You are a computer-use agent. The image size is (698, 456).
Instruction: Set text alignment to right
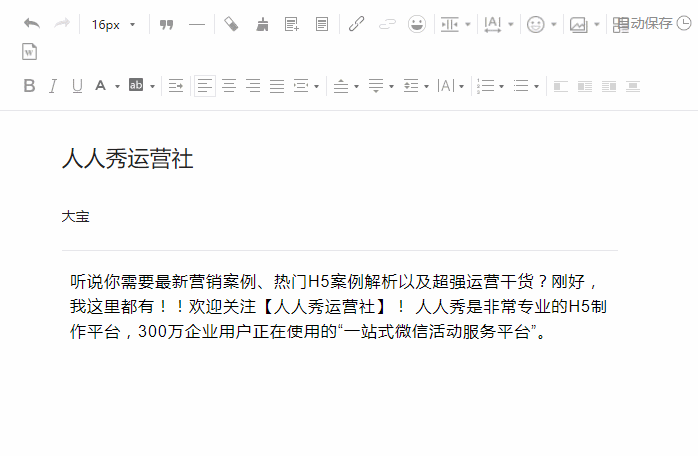(x=253, y=86)
